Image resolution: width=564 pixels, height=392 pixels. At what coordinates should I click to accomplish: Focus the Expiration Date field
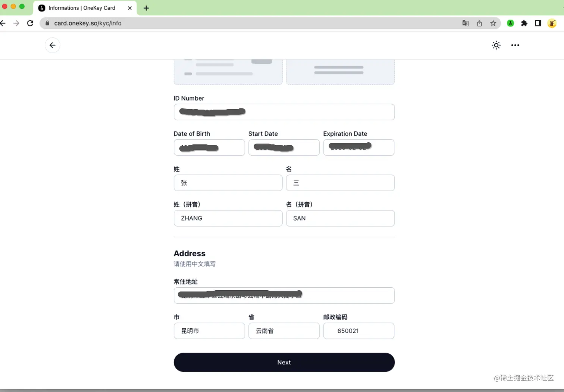[x=359, y=148]
